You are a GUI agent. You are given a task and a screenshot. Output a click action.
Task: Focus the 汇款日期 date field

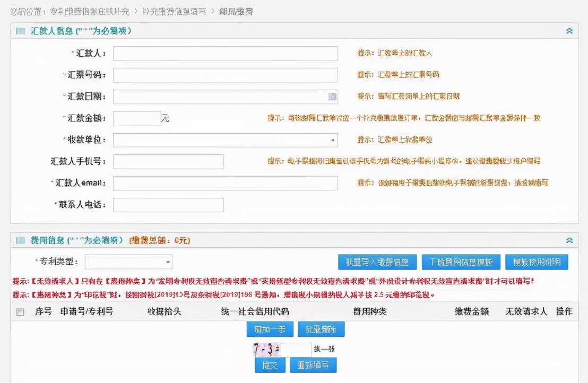225,97
